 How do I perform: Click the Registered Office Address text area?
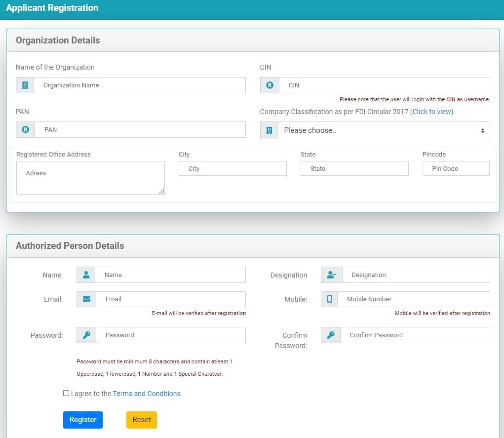[90, 177]
